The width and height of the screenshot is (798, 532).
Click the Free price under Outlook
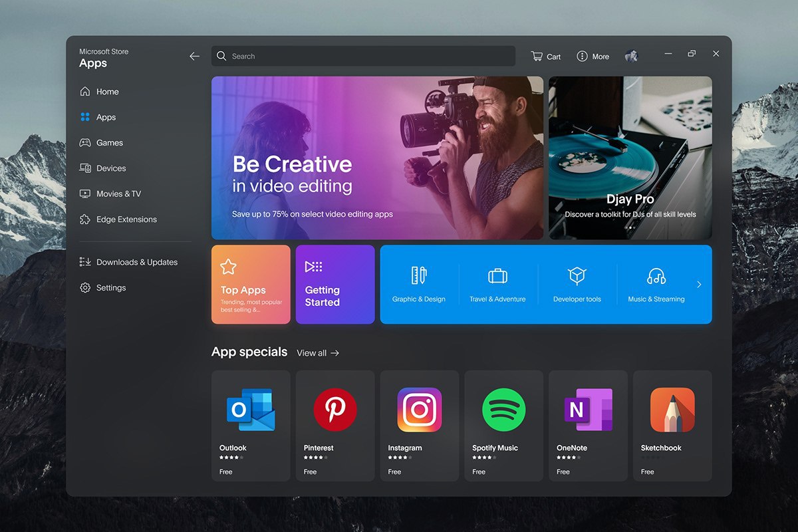pos(226,472)
